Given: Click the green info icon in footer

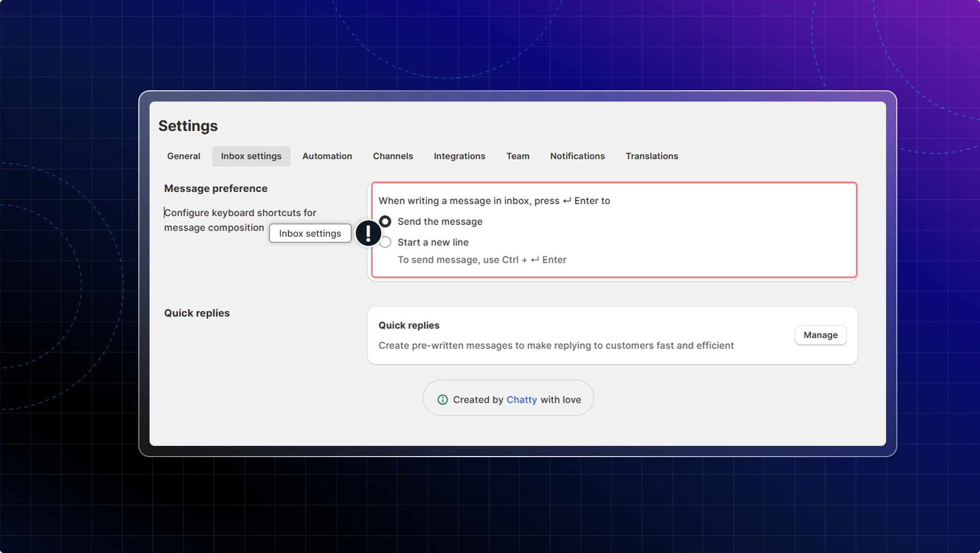Looking at the screenshot, I should tap(443, 400).
